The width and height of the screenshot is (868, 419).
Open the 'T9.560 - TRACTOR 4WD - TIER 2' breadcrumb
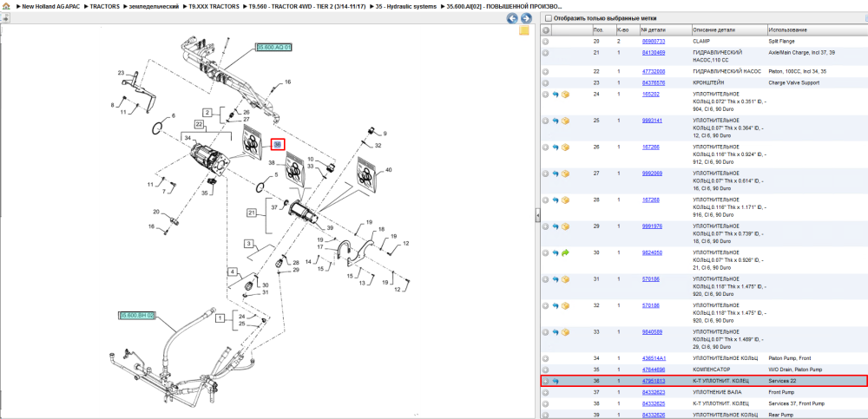pos(307,7)
